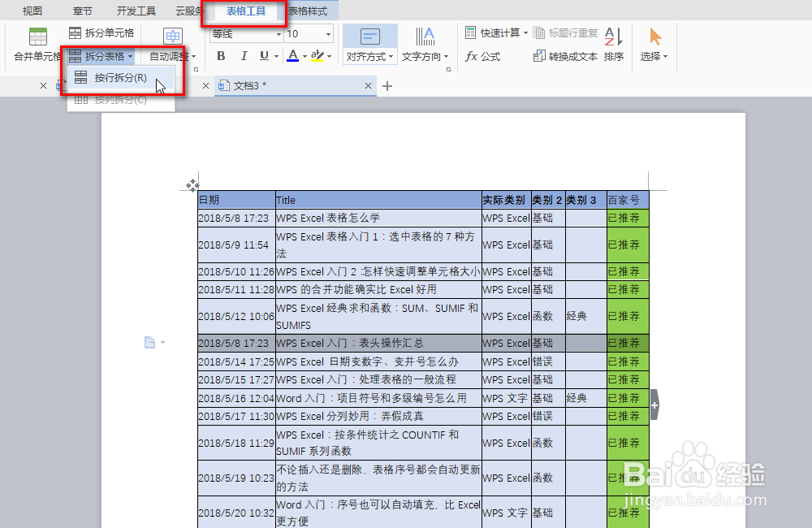Add a new document tab with plus
Viewport: 812px width, 528px height.
tap(387, 86)
